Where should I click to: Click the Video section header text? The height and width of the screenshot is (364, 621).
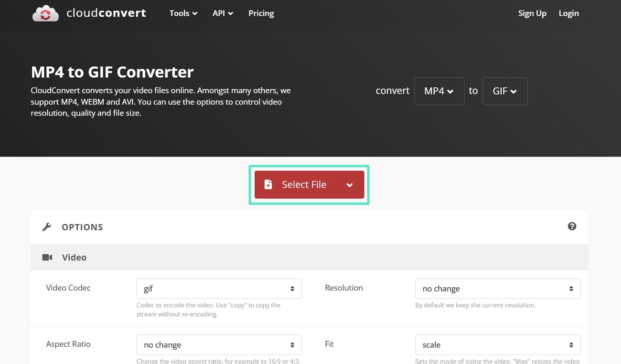[x=74, y=257]
